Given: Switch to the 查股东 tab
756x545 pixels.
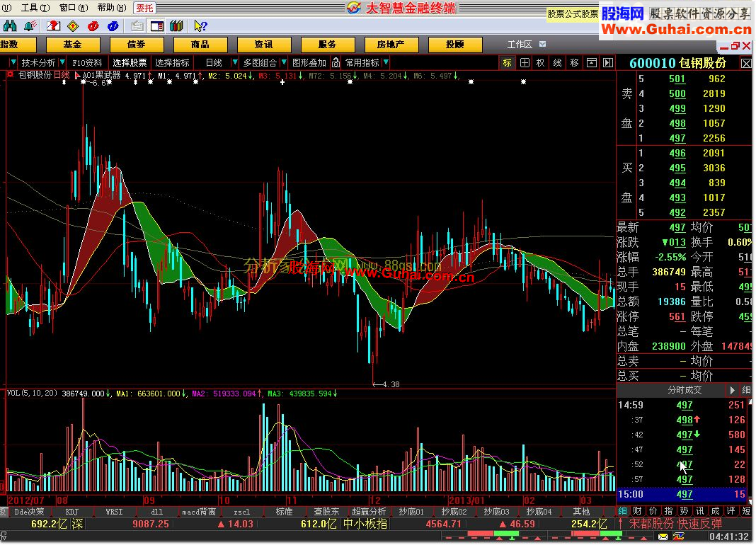Looking at the screenshot, I should coord(326,512).
